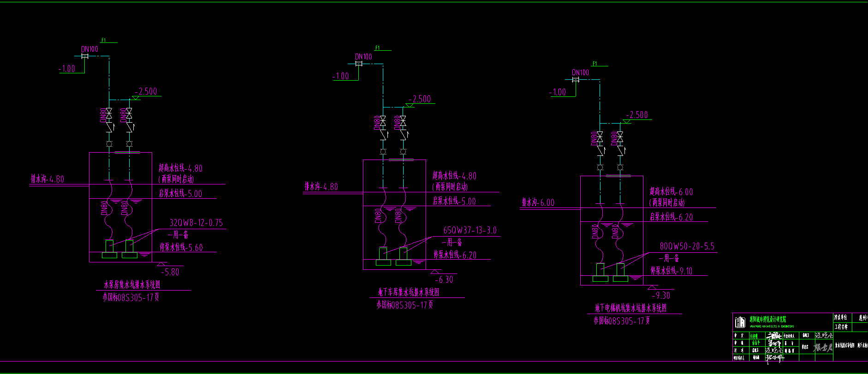Select -2.500 elevation in the 地下车库 diagram
This screenshot has height=374, width=868.
point(420,99)
